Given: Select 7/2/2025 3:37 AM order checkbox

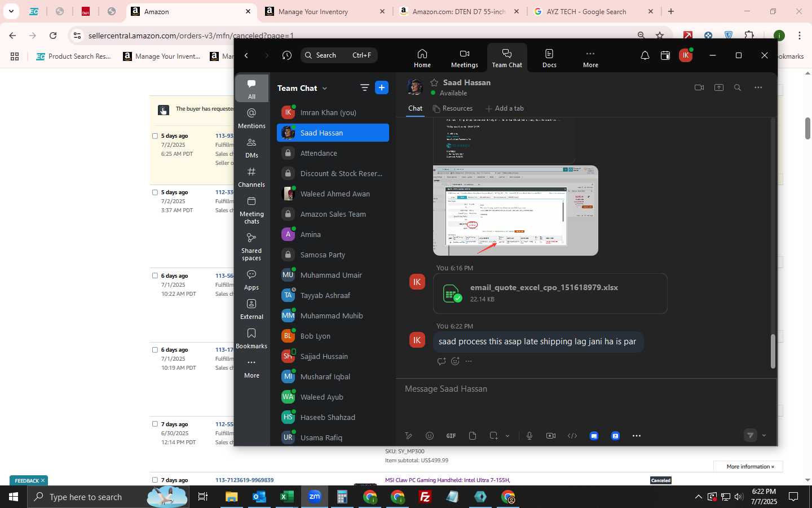Looking at the screenshot, I should coord(155,192).
